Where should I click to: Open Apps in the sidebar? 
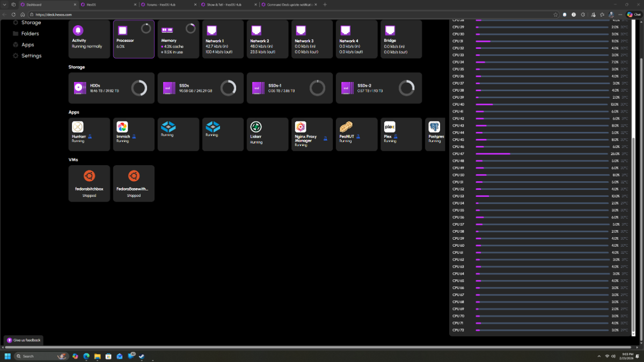[x=27, y=45]
